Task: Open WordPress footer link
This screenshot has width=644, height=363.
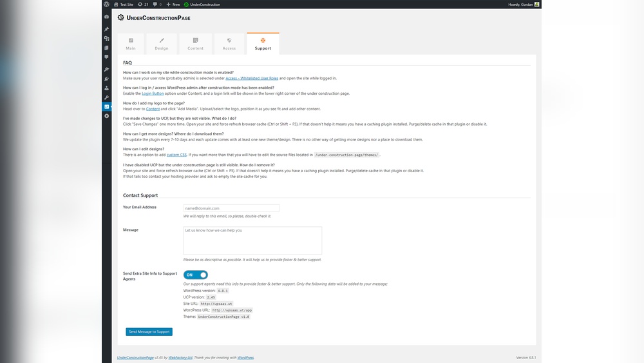Action: point(245,358)
